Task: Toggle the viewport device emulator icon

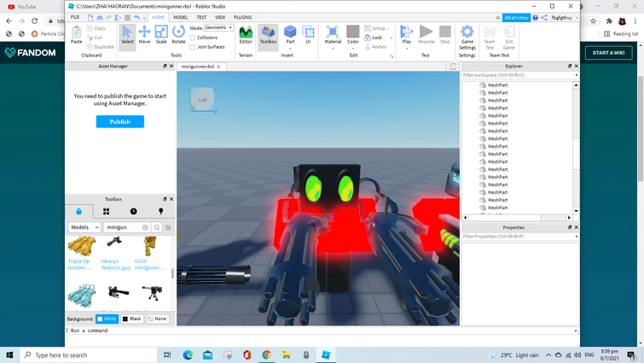Action: (453, 67)
